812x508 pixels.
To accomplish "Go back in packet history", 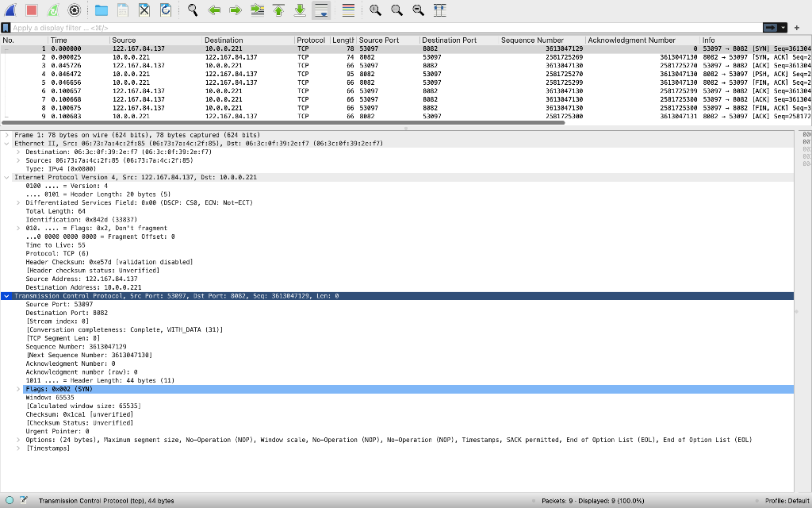I will (214, 10).
